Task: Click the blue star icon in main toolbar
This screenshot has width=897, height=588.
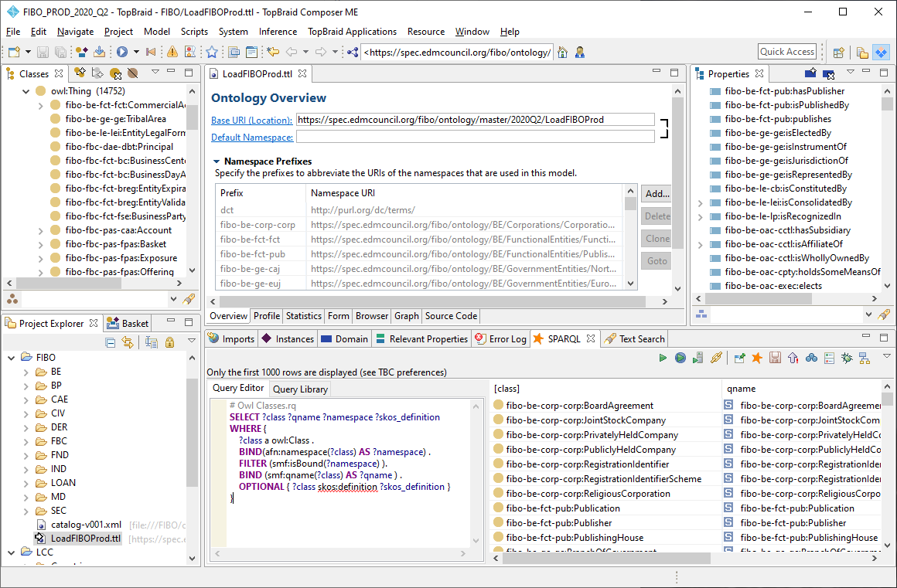Action: point(212,52)
